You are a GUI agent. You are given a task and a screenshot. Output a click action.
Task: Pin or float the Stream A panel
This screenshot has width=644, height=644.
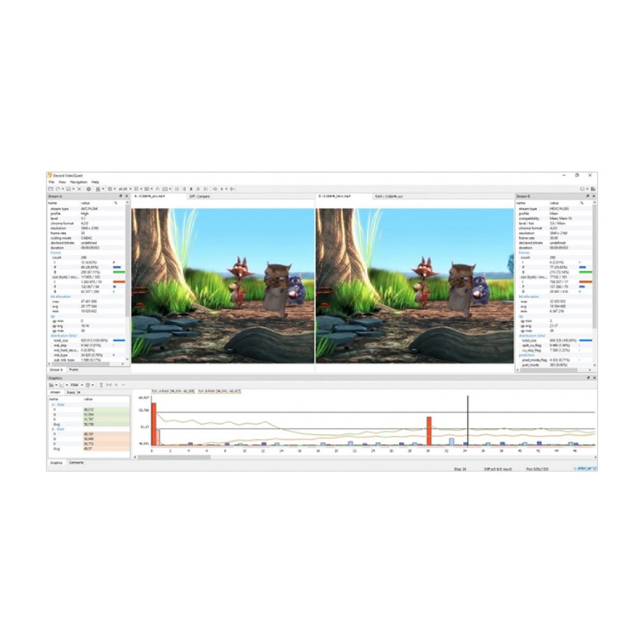pyautogui.click(x=121, y=196)
